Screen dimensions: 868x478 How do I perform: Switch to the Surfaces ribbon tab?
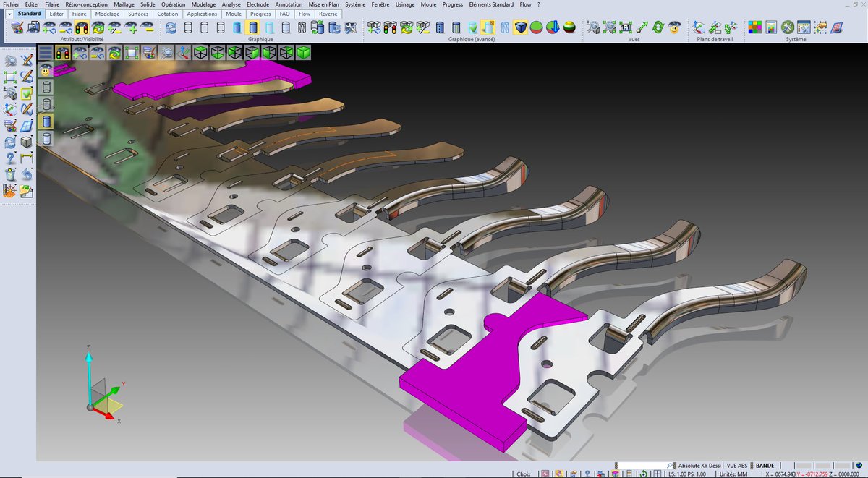coord(138,14)
